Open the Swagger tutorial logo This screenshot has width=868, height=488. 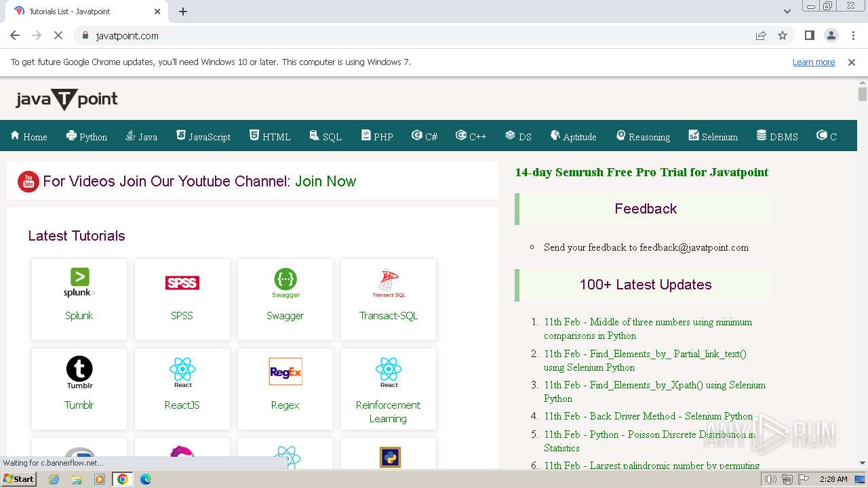point(285,283)
